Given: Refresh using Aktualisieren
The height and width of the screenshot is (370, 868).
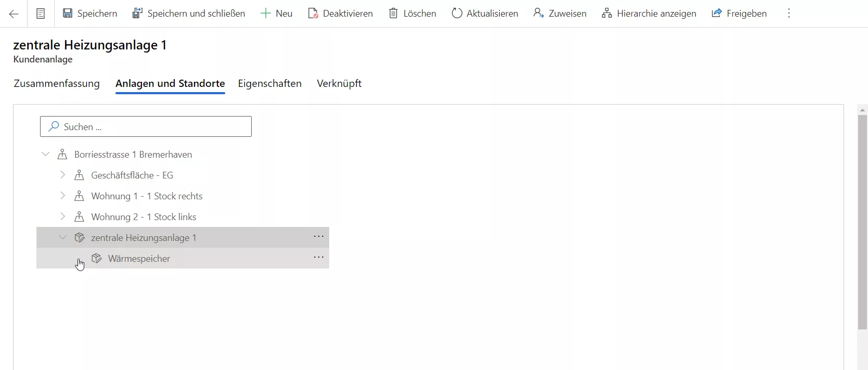Looking at the screenshot, I should (x=485, y=14).
